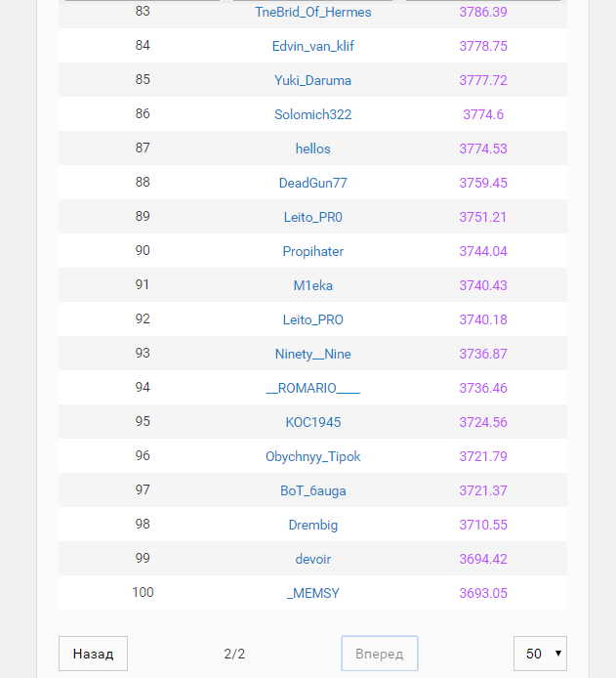Screen dimensions: 616x678
Task: Click the _MEMSY player link
Action: [312, 593]
